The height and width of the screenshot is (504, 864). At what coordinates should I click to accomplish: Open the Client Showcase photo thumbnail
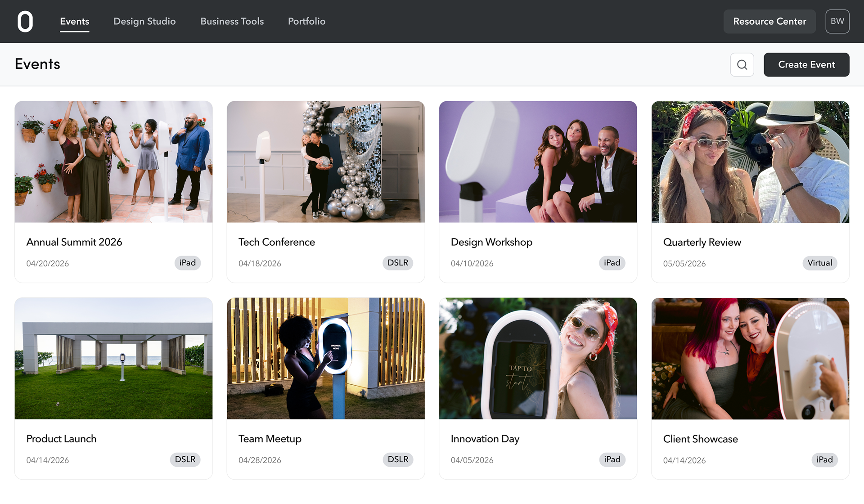point(751,359)
